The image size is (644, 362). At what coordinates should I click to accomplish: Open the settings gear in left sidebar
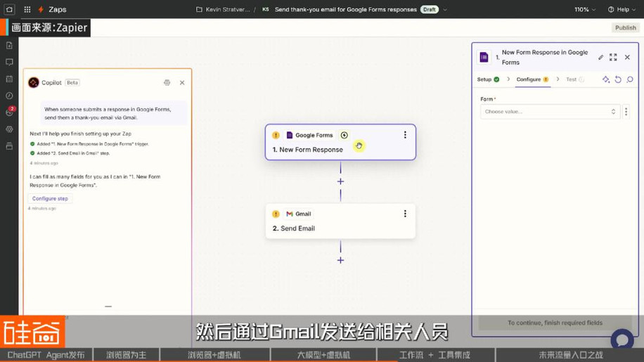9,129
